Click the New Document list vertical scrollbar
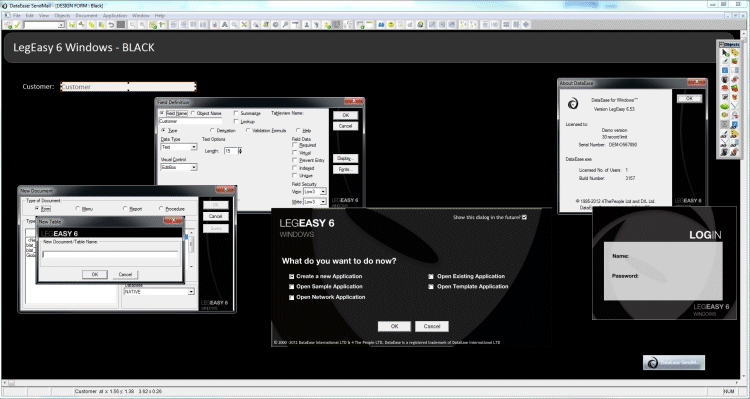Screen dimensions: 750x399 coord(191,249)
